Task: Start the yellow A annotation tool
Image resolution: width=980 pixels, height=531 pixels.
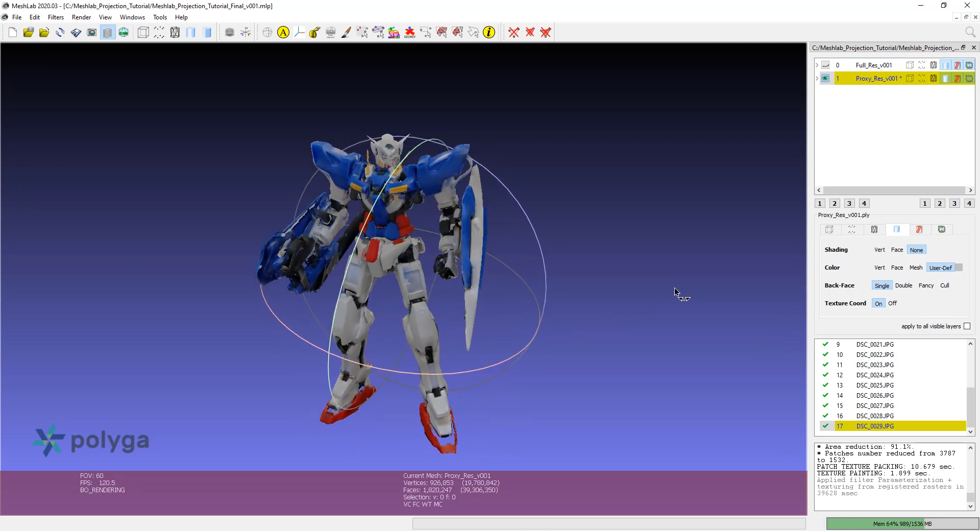Action: [x=283, y=33]
